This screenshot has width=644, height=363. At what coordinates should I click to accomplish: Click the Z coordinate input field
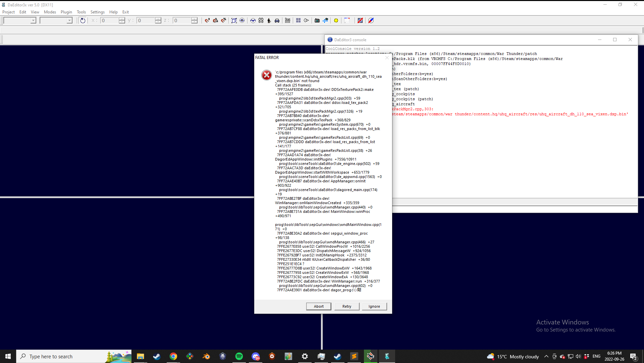coord(182,20)
